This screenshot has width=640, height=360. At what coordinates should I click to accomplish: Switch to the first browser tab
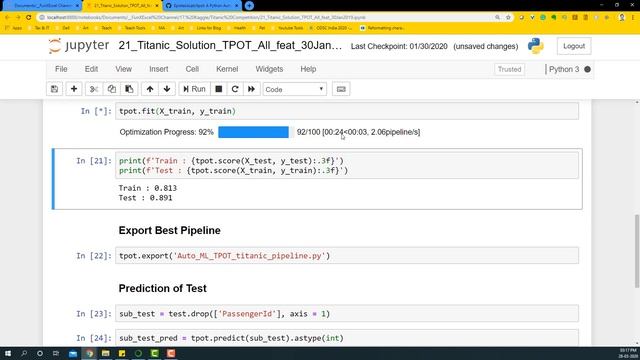pos(42,6)
